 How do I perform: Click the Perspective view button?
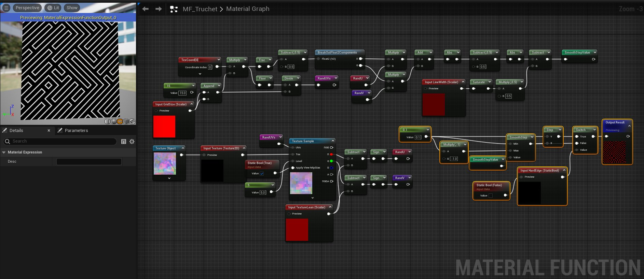tap(27, 8)
